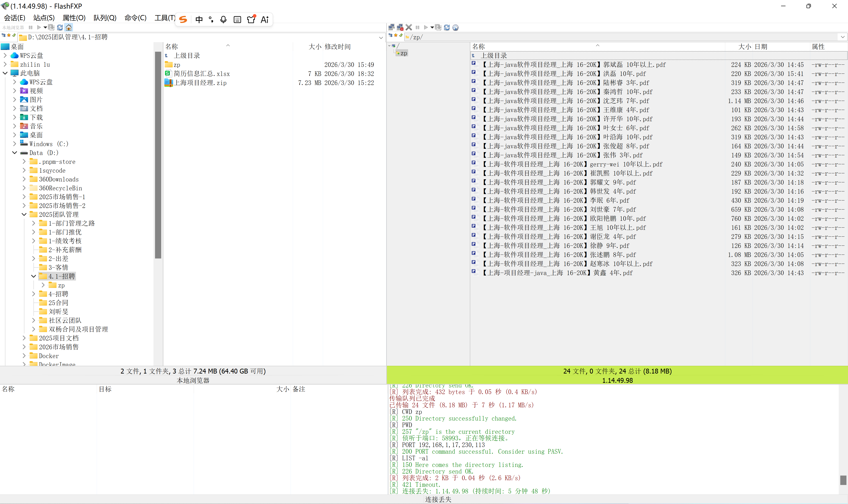Click local pane pause icon

point(30,27)
